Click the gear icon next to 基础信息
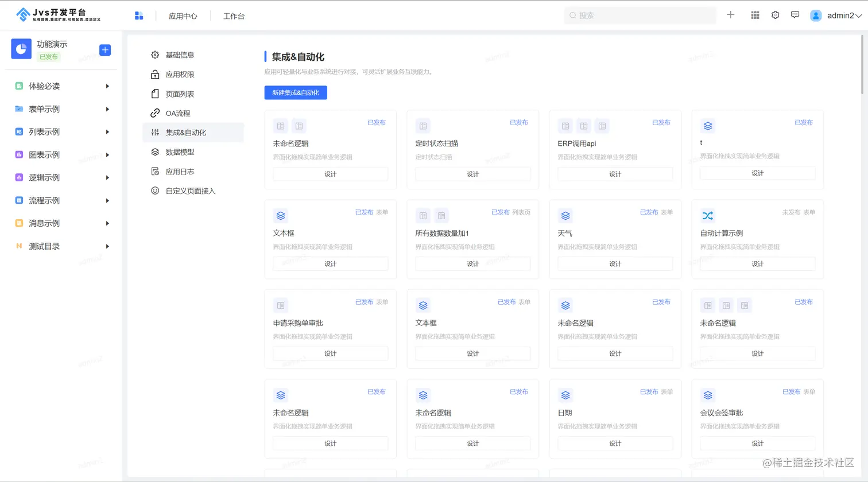 [x=155, y=55]
